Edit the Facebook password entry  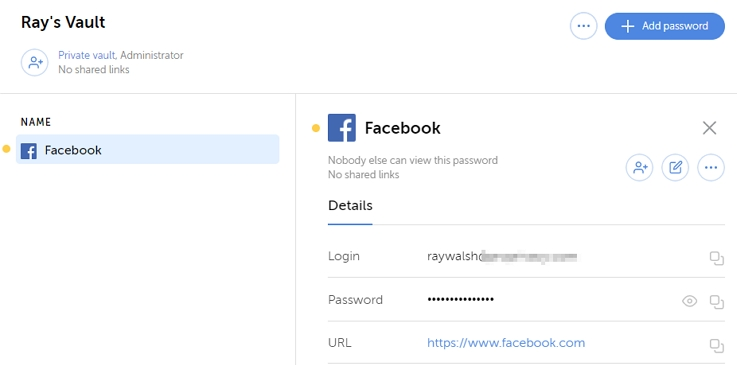(x=675, y=167)
